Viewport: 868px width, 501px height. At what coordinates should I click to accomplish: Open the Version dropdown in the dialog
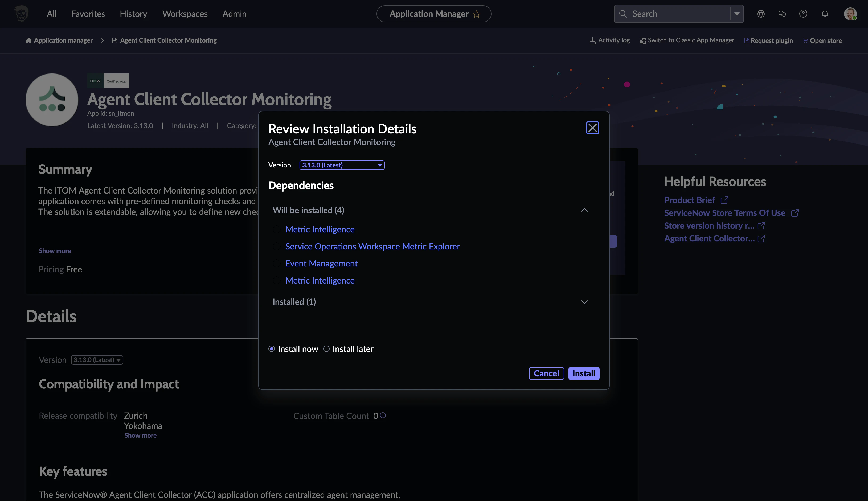pos(342,165)
